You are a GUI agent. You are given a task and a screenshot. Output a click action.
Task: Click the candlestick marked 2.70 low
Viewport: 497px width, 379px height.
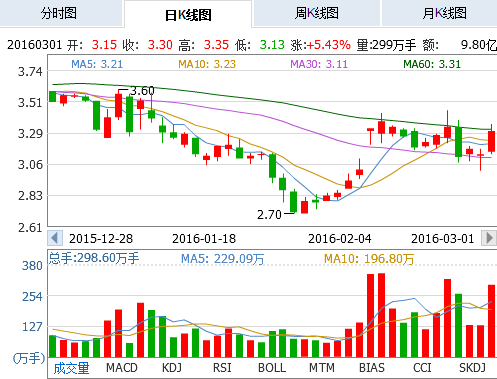point(293,201)
